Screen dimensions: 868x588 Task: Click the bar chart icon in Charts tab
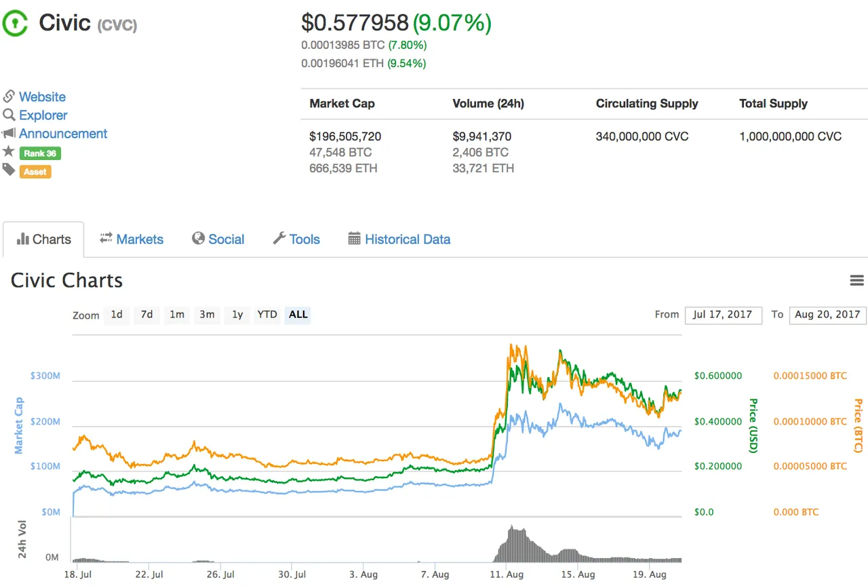(22, 239)
